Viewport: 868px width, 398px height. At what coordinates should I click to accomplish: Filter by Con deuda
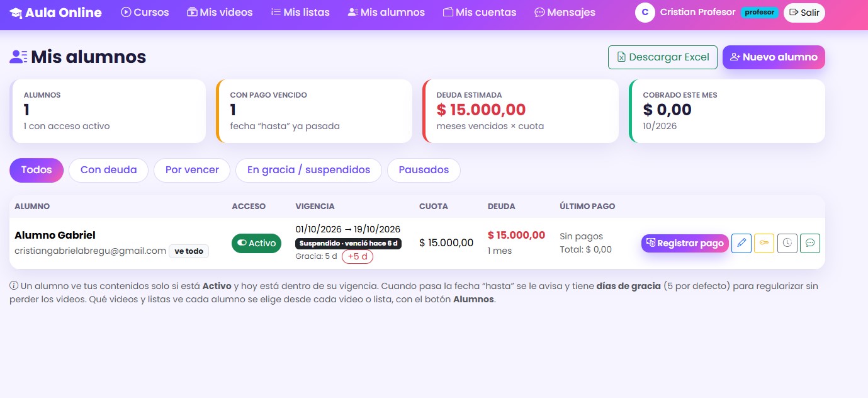[x=108, y=170]
